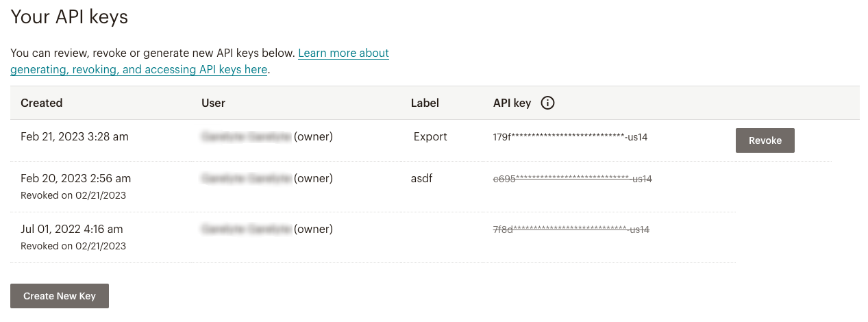Click the Created column header
Image resolution: width=868 pixels, height=322 pixels.
pos(42,103)
